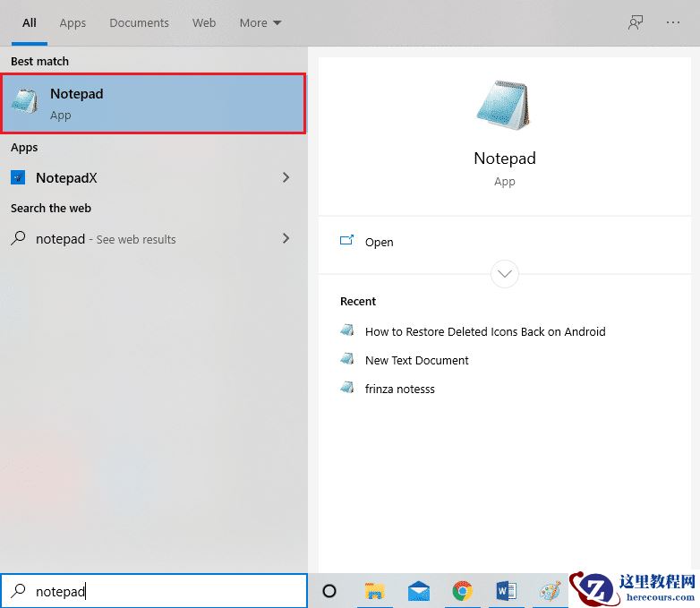
Task: Switch to the Documents tab
Action: [x=140, y=22]
